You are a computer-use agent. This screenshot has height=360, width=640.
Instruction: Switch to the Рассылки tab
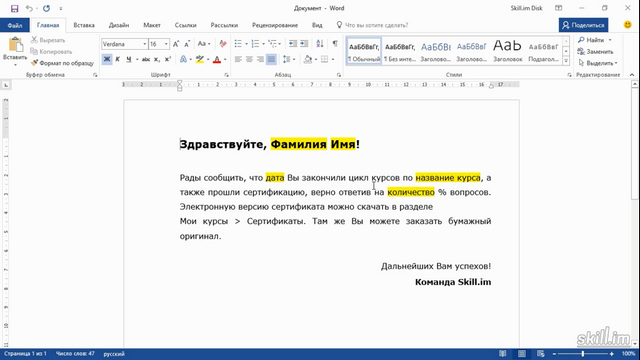[x=224, y=25]
